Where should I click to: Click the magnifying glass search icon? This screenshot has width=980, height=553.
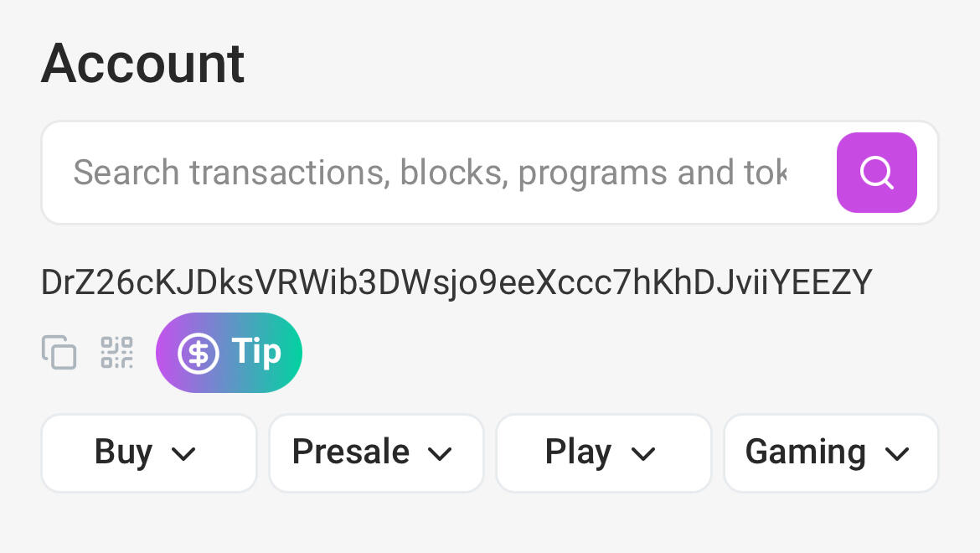coord(876,173)
